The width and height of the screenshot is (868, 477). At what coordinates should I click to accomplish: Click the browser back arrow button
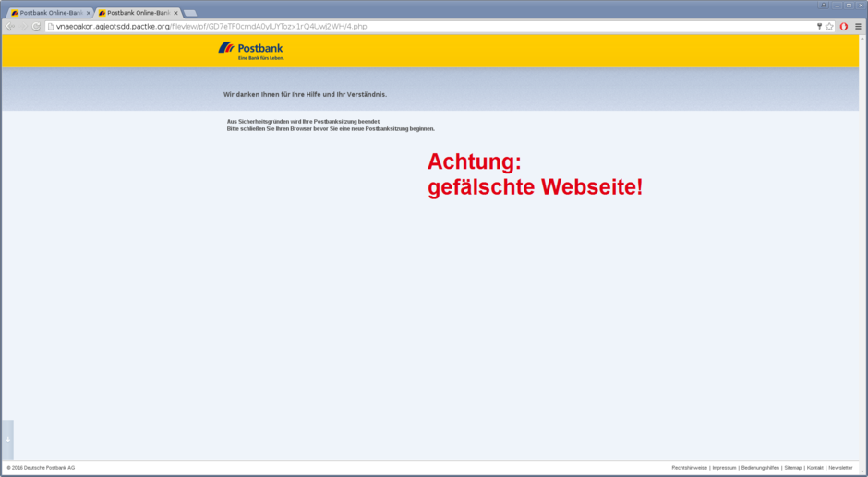click(10, 26)
